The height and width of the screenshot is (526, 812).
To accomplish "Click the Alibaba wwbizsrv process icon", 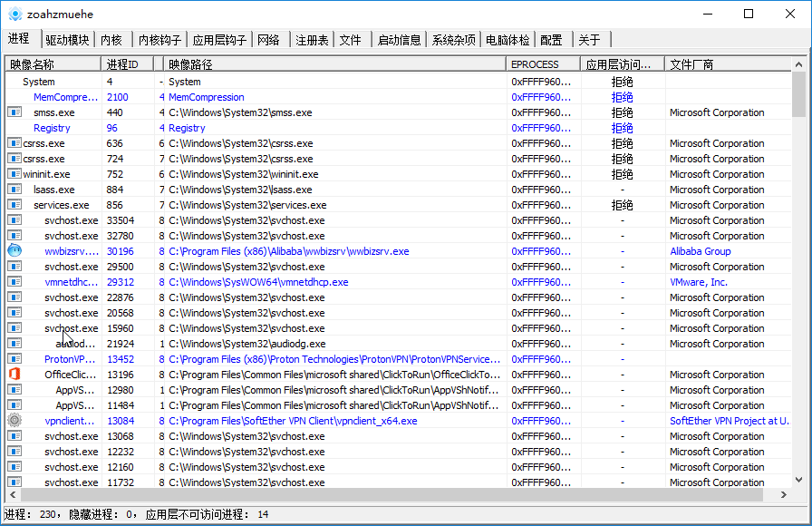I will (x=14, y=251).
